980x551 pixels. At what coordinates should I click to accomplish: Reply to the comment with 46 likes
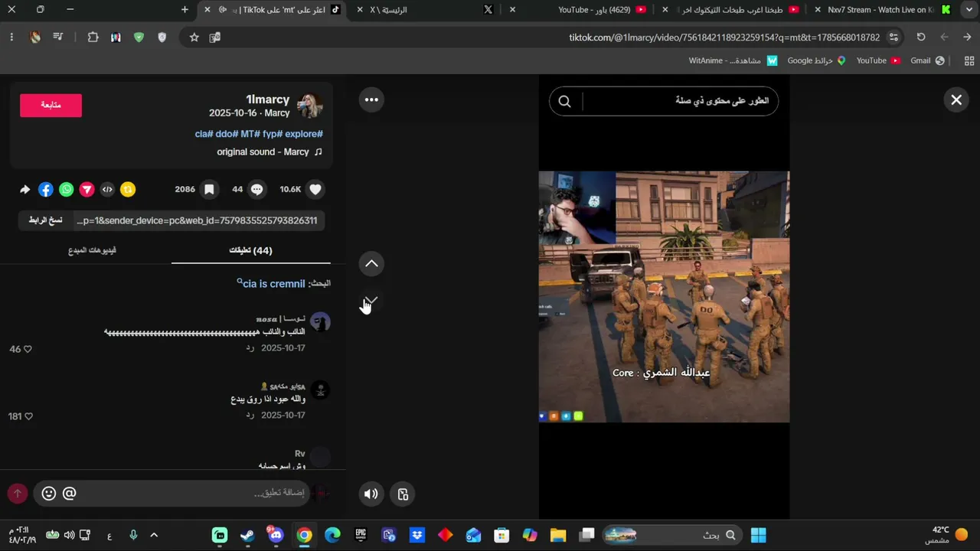[250, 348]
